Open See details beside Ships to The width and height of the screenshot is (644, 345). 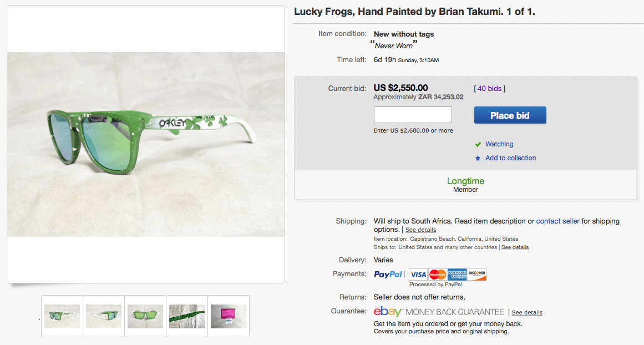point(515,247)
